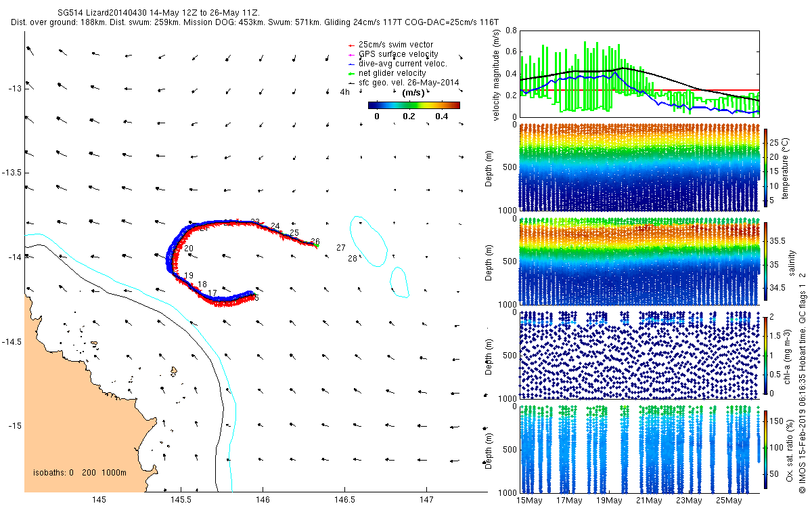Click the '34.5' salinity colorbar tick
The height and width of the screenshot is (508, 812).
click(x=779, y=288)
